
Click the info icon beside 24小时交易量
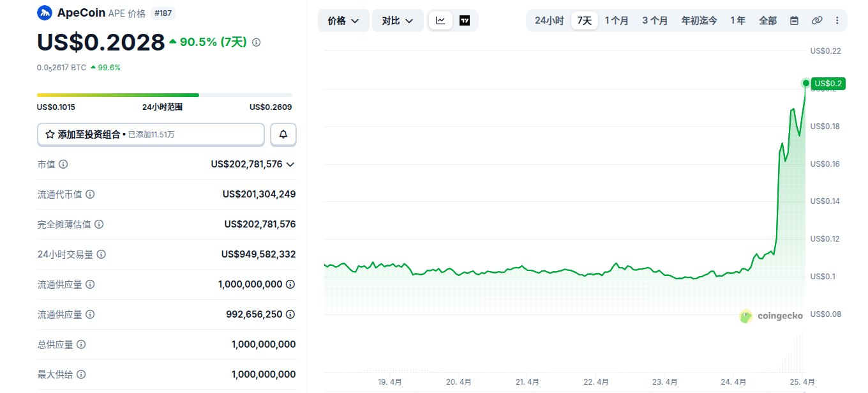101,254
